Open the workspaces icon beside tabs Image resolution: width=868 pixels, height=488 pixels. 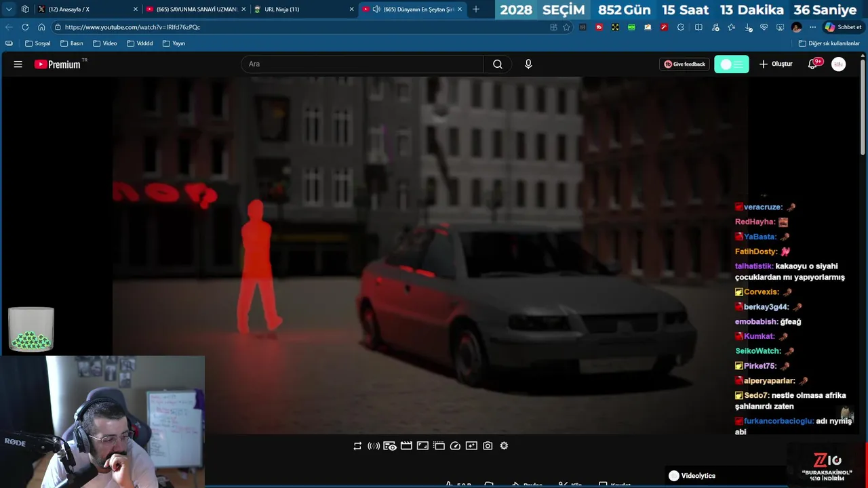point(25,9)
